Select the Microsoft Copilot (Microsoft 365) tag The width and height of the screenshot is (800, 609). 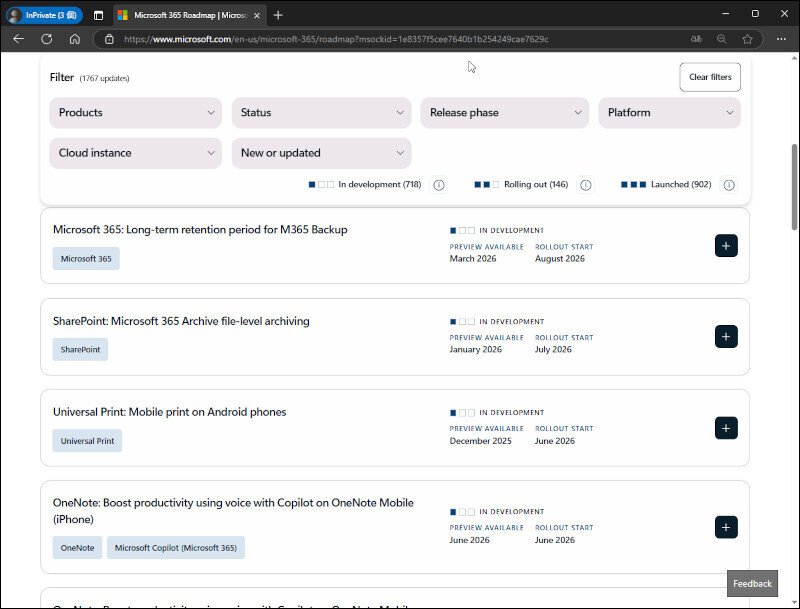[176, 548]
